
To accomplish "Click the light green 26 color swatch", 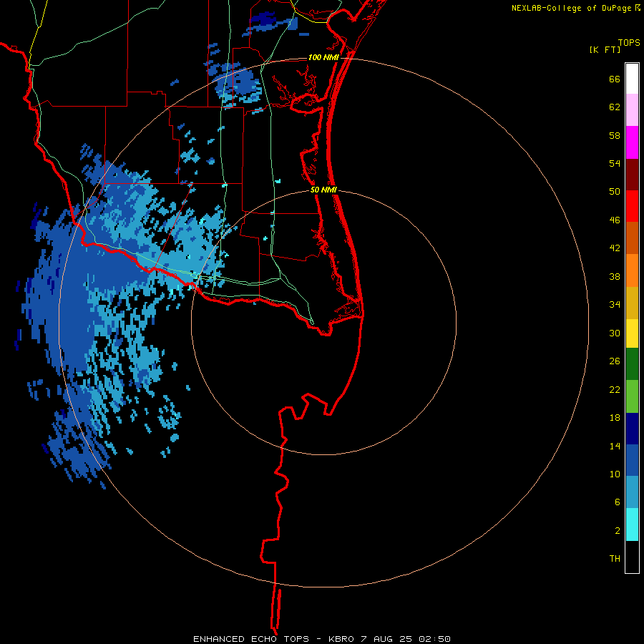I will click(x=632, y=396).
